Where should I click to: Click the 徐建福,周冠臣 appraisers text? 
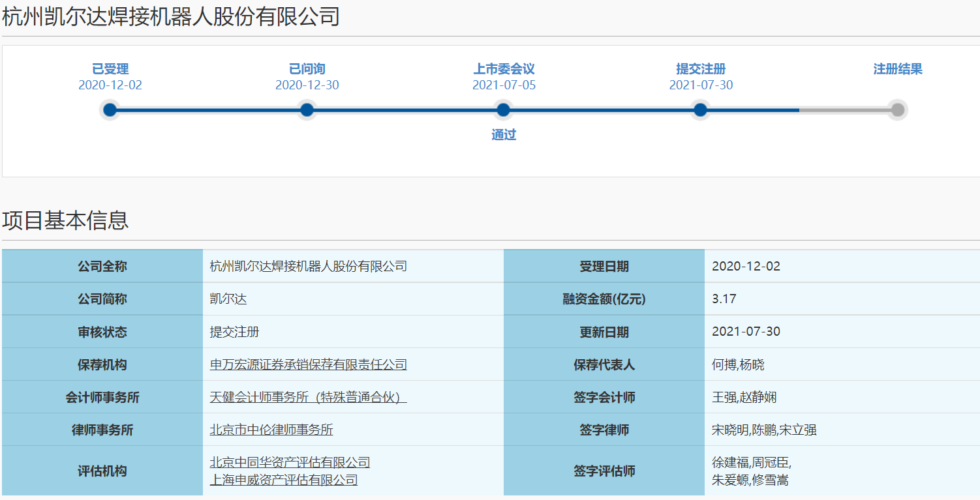pos(751,463)
